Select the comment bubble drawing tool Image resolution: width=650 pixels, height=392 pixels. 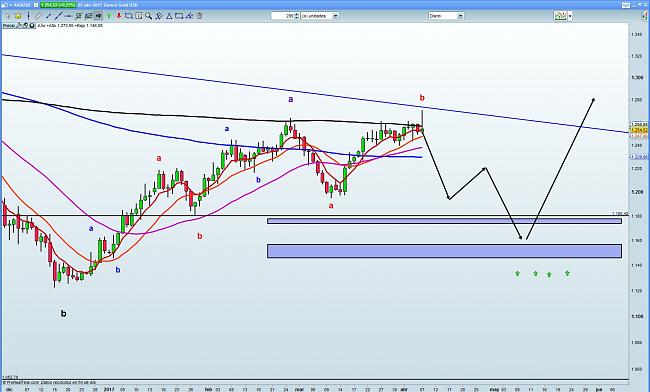click(129, 16)
